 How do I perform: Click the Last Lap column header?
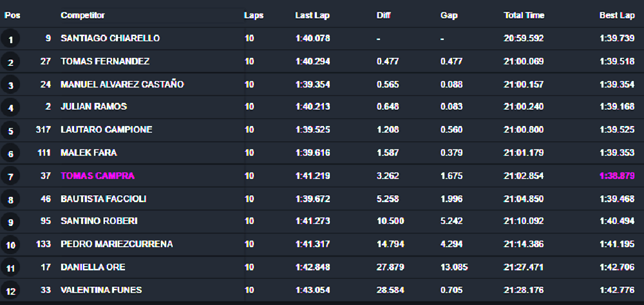(312, 15)
